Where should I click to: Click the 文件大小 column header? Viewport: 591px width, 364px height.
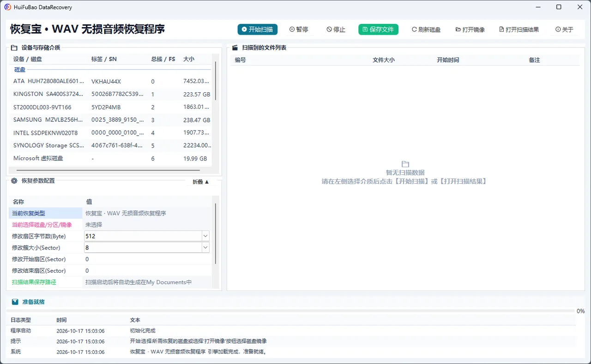384,60
